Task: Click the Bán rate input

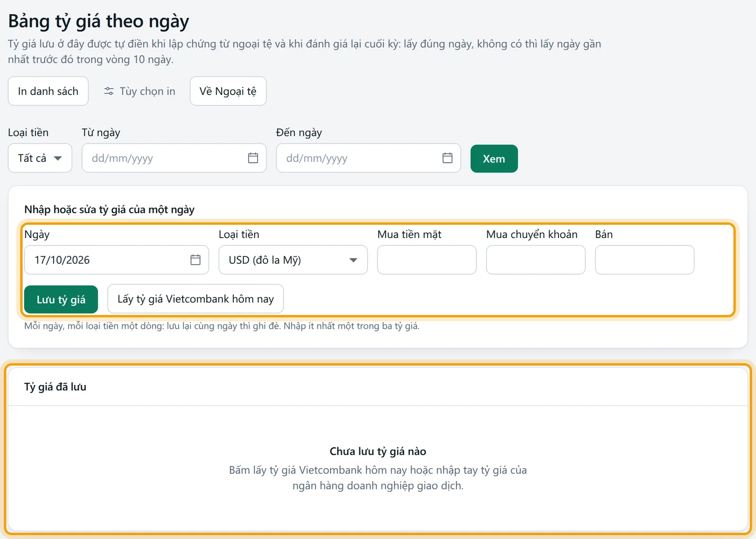Action: coord(644,260)
